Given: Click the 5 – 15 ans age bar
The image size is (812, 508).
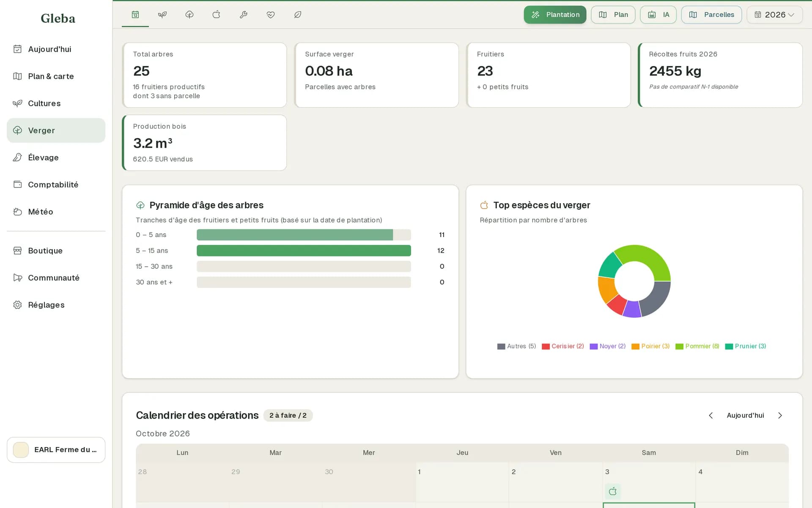Looking at the screenshot, I should point(304,251).
